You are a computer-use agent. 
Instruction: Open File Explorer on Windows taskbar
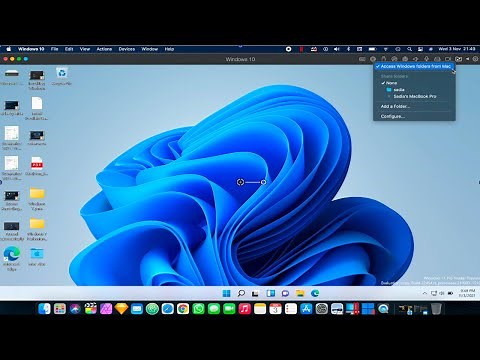[x=300, y=293]
